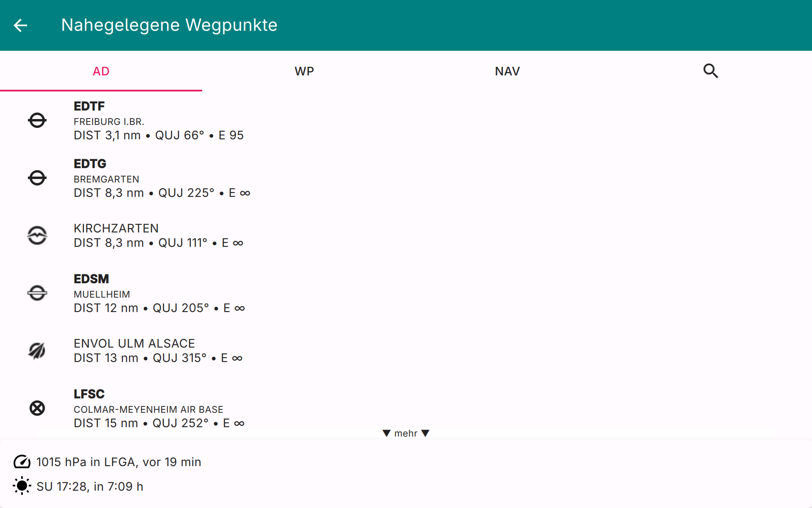
Task: Click the EDSM Muellheim airfield icon
Action: [37, 293]
